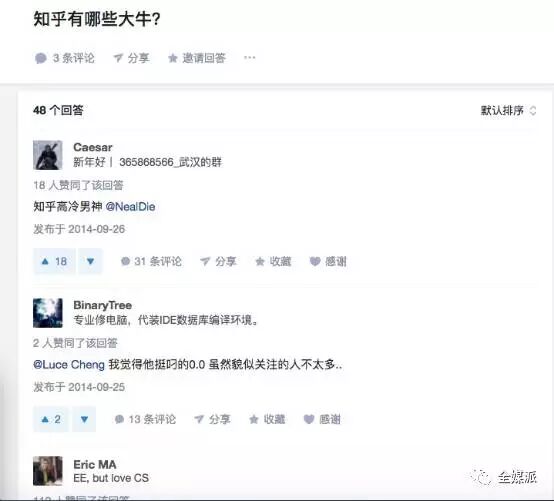Open Caesar's avatar thumbnail
Image resolution: width=554 pixels, height=501 pixels.
(x=48, y=155)
